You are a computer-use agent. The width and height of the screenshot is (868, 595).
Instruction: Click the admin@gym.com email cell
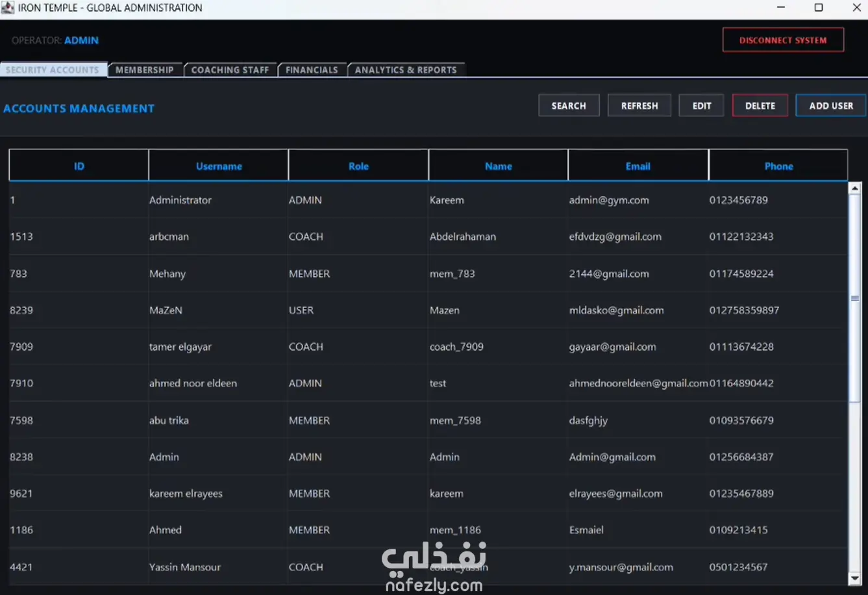[x=638, y=200]
